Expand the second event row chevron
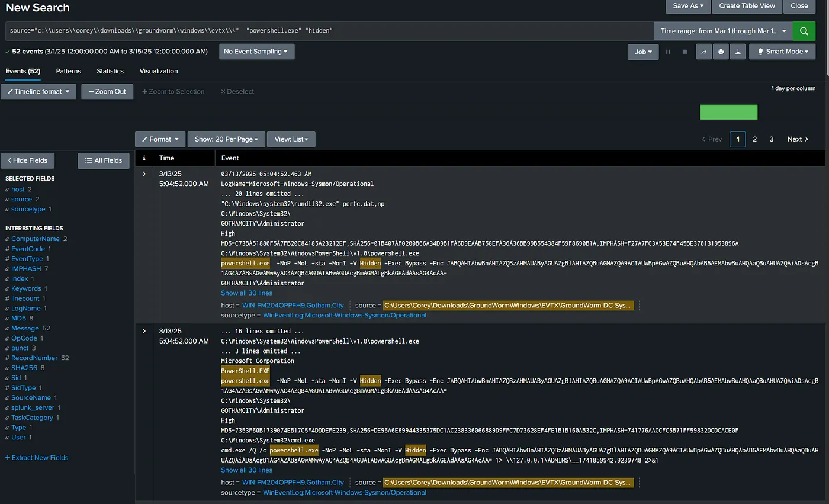The image size is (829, 504). pyautogui.click(x=144, y=331)
